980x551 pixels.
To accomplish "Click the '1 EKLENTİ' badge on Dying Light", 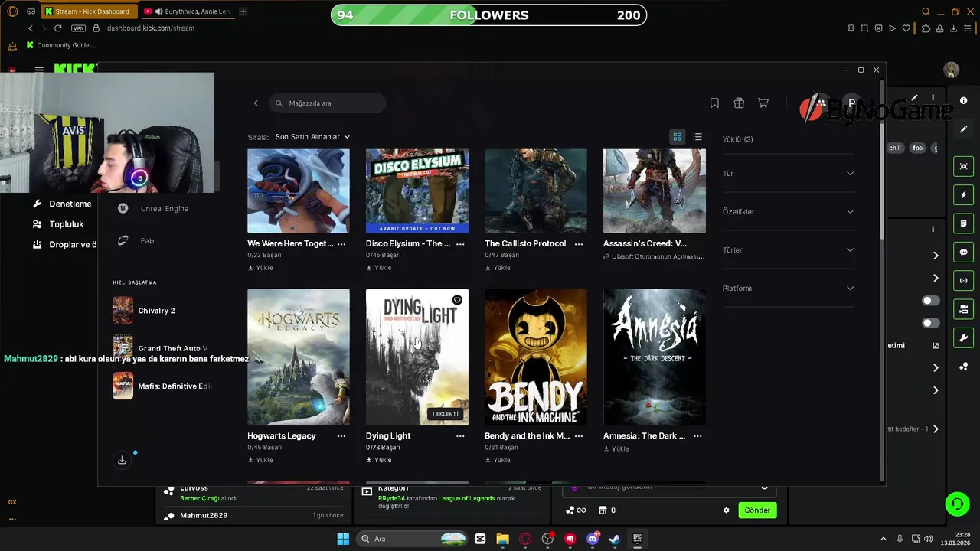I will tap(445, 414).
